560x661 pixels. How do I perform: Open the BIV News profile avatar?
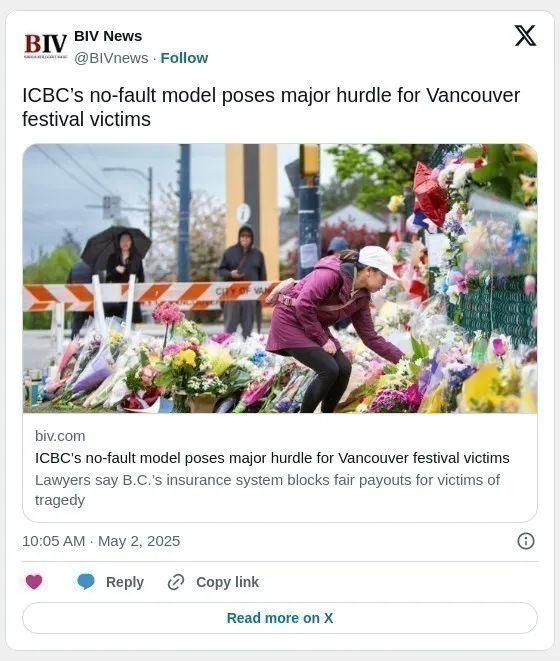coord(46,46)
